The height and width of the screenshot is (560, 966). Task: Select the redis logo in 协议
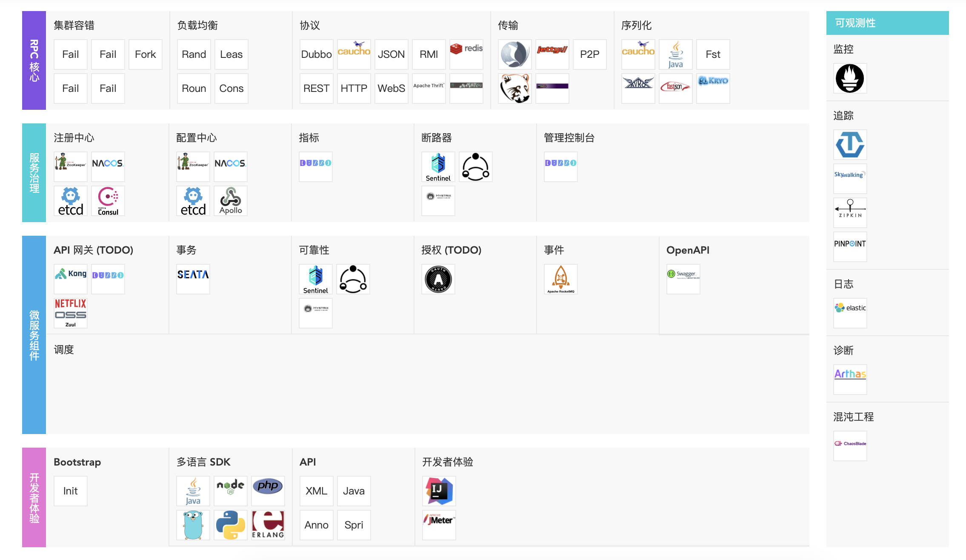466,54
